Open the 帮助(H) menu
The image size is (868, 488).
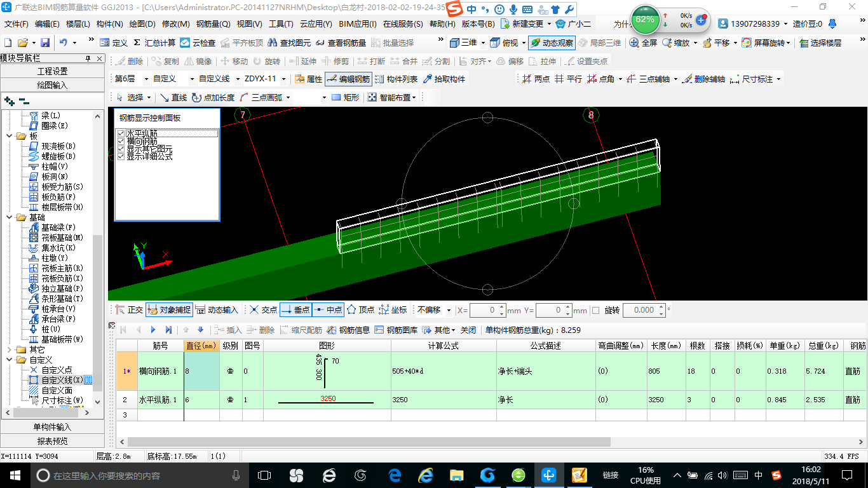[442, 24]
